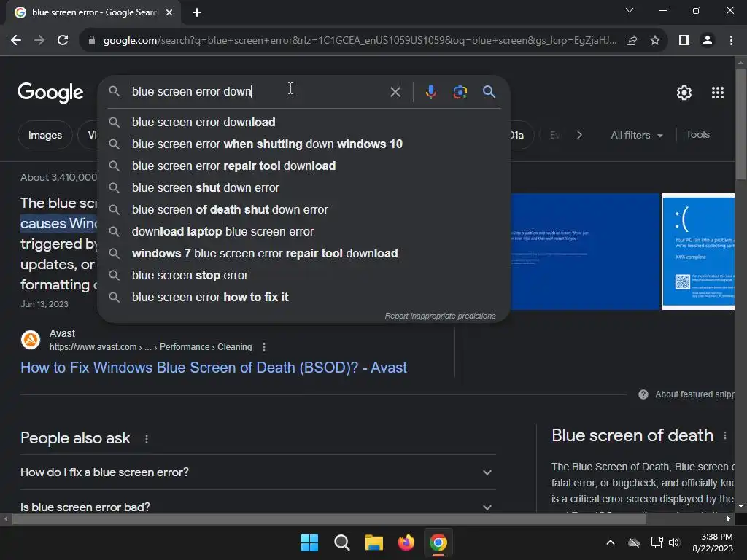747x560 pixels.
Task: Click the 'About featured snippets' text link
Action: (694, 394)
